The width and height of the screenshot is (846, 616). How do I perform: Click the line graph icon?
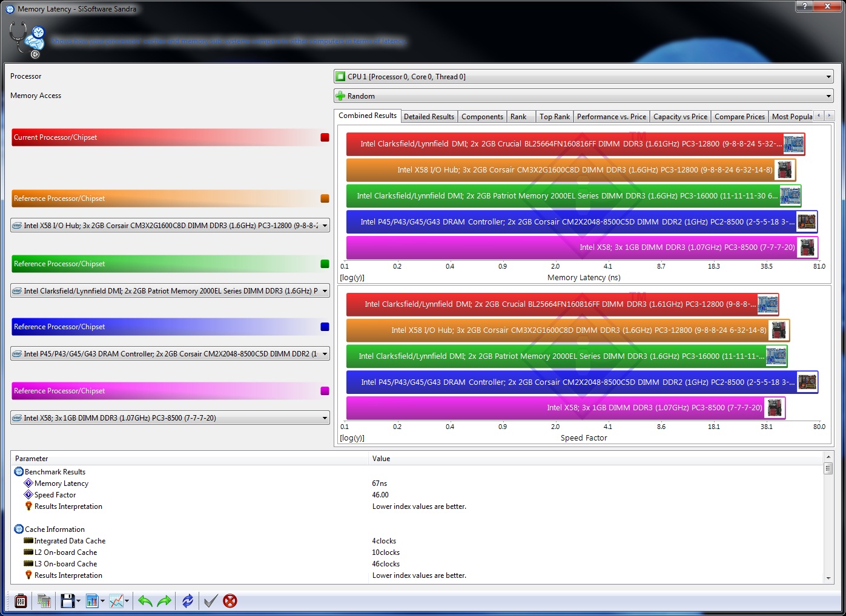coord(116,601)
